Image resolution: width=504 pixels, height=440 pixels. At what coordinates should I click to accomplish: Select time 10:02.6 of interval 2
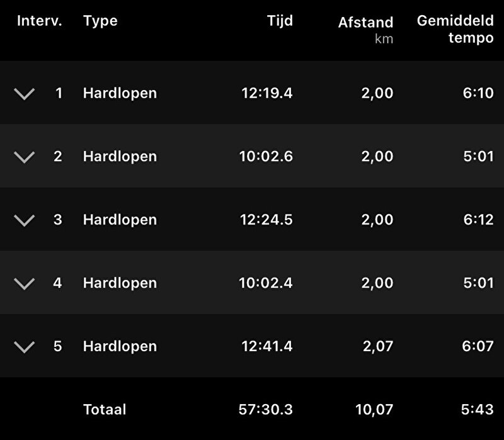pyautogui.click(x=266, y=157)
